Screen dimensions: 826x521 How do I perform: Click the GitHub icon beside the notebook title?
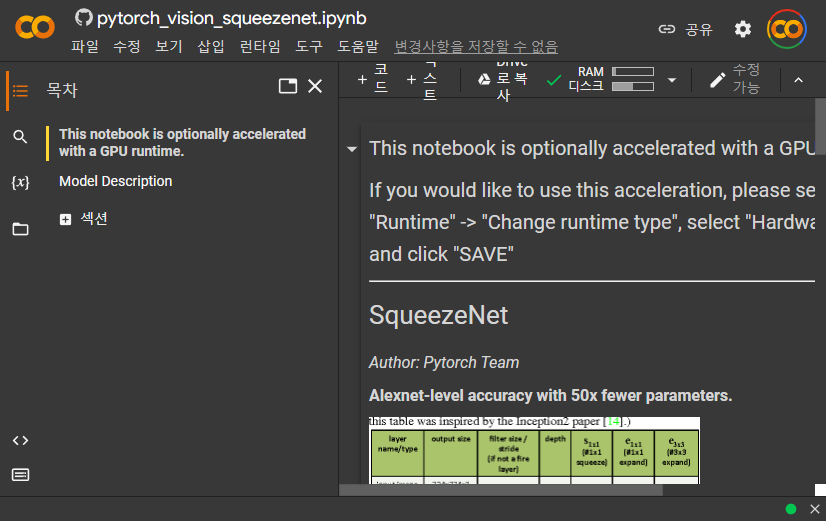[83, 18]
